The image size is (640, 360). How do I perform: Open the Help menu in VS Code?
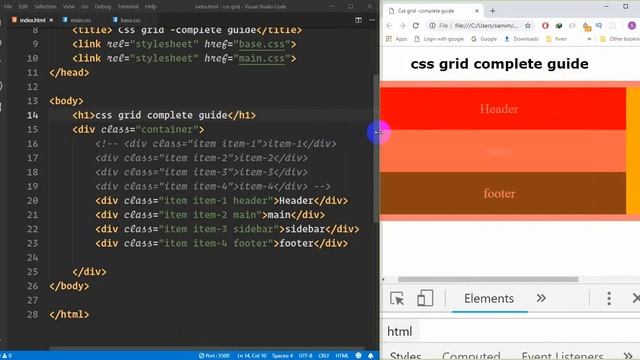tap(150, 7)
